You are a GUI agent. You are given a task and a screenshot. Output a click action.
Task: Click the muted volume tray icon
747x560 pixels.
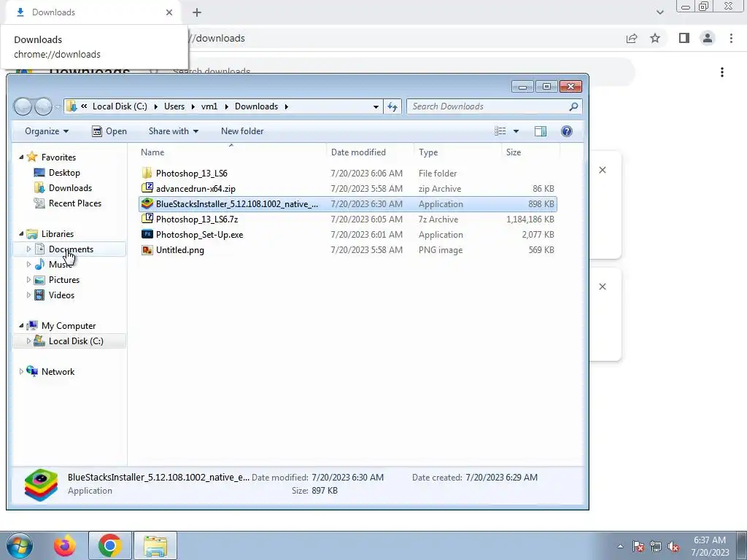point(673,546)
